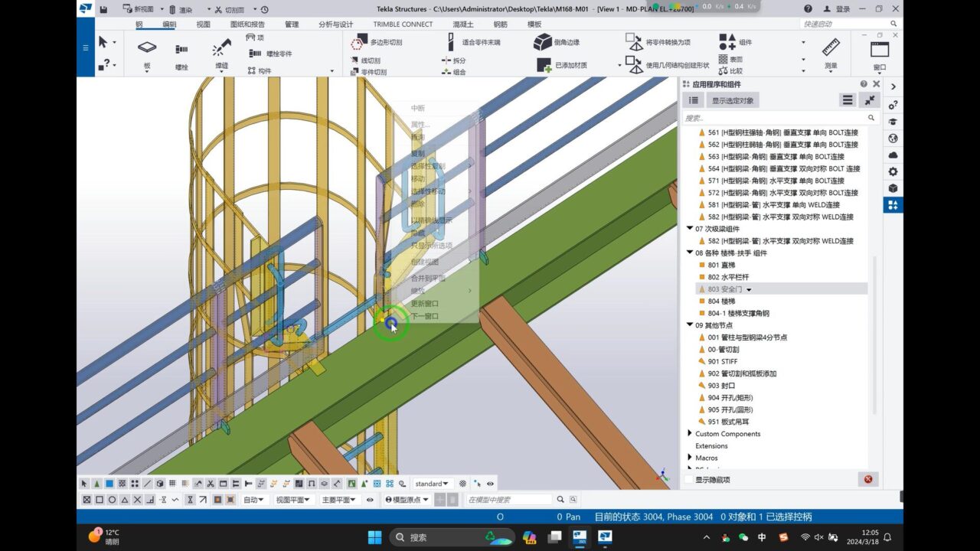Image resolution: width=980 pixels, height=551 pixels.
Task: Click the list view icon in component catalog
Action: [x=693, y=100]
